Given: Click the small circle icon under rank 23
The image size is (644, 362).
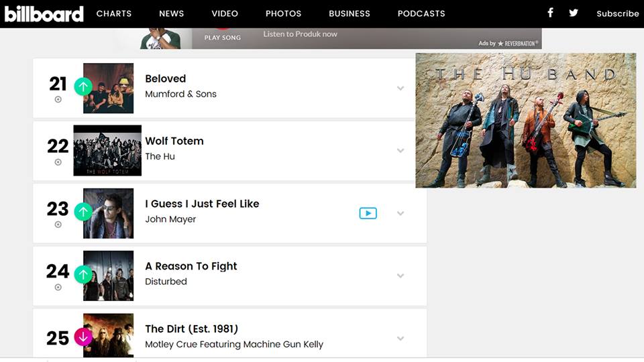Looking at the screenshot, I should [58, 225].
